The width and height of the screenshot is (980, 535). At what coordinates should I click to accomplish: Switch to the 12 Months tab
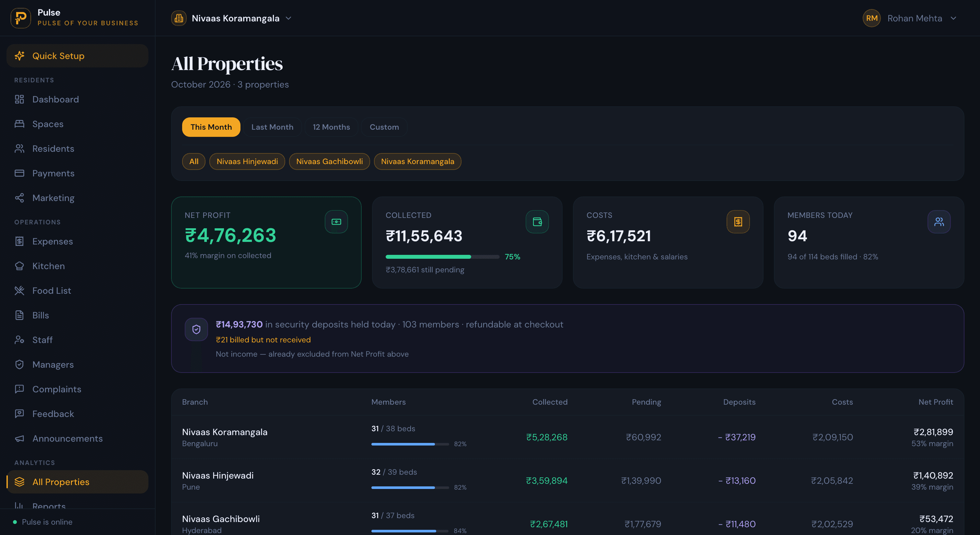(331, 127)
